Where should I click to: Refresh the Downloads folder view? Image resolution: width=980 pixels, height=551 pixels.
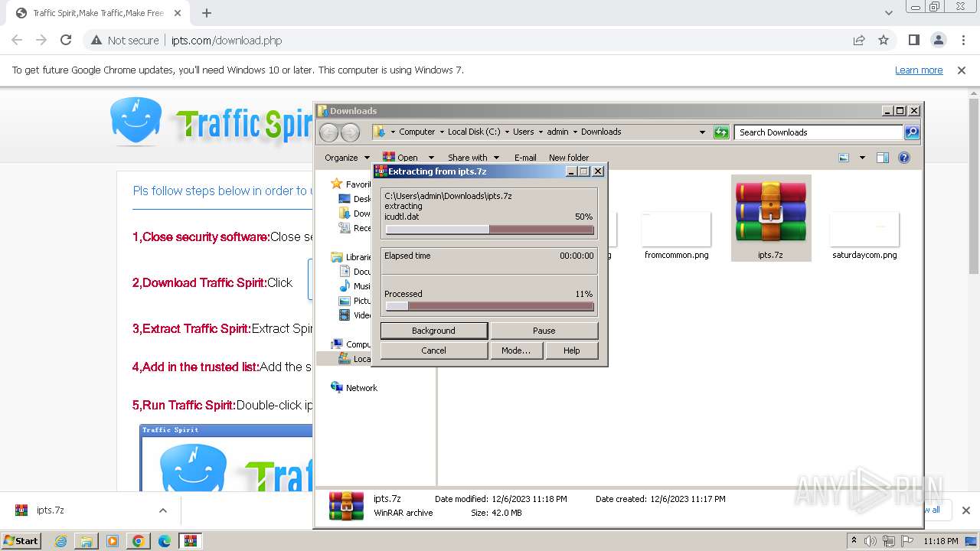[721, 132]
